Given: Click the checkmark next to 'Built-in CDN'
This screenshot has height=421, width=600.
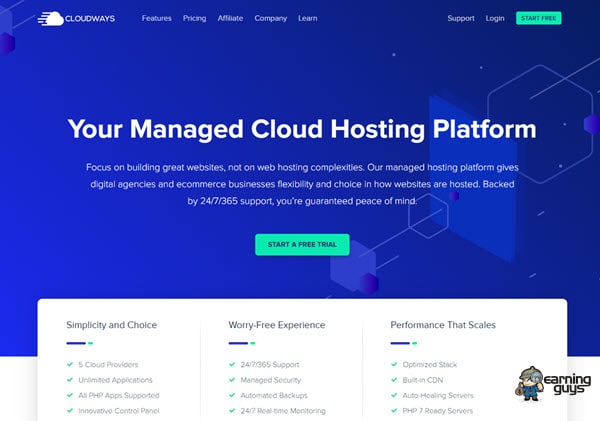Looking at the screenshot, I should click(394, 380).
